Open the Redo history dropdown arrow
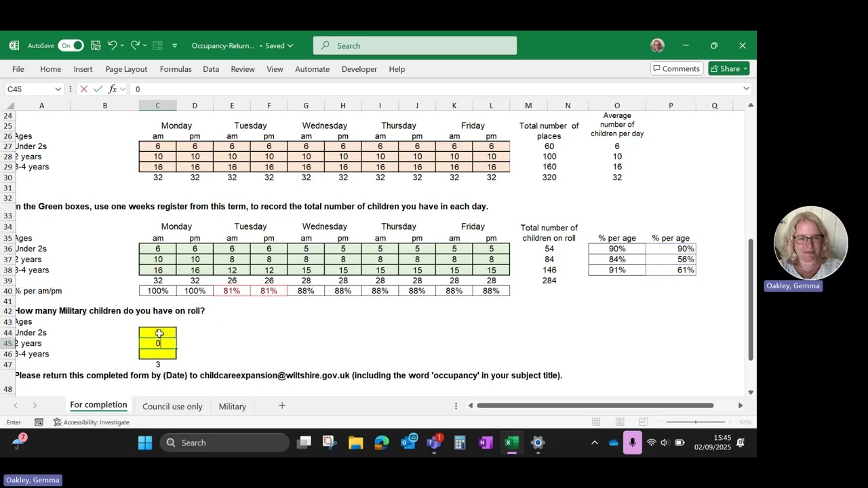Viewport: 868px width, 488px height. coord(144,45)
